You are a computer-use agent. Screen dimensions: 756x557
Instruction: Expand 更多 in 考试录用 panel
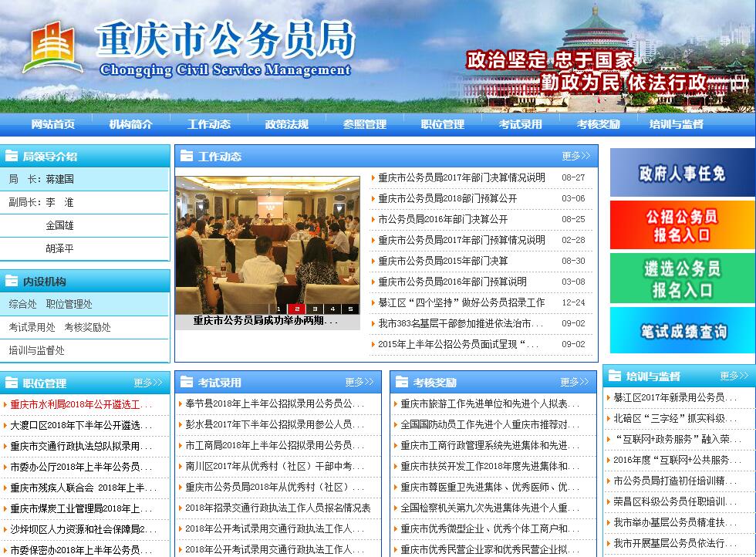point(359,382)
